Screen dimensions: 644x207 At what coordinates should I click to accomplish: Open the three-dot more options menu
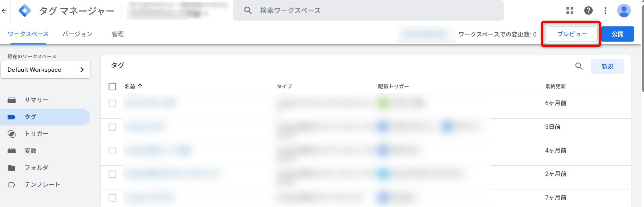pyautogui.click(x=605, y=11)
